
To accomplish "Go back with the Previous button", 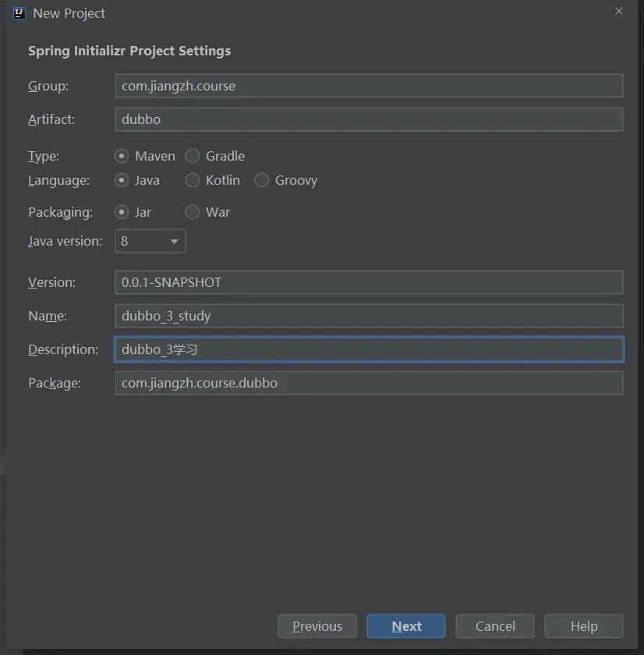I will click(x=317, y=626).
